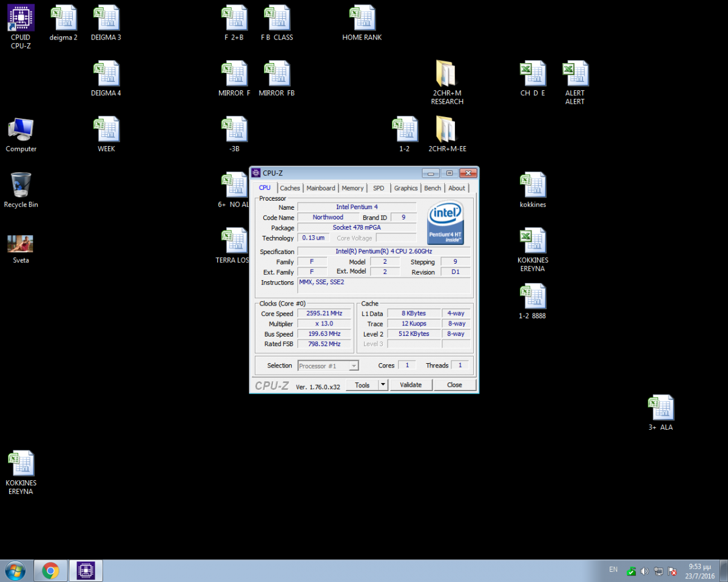
Task: Click the volume speaker tray icon
Action: [x=644, y=571]
